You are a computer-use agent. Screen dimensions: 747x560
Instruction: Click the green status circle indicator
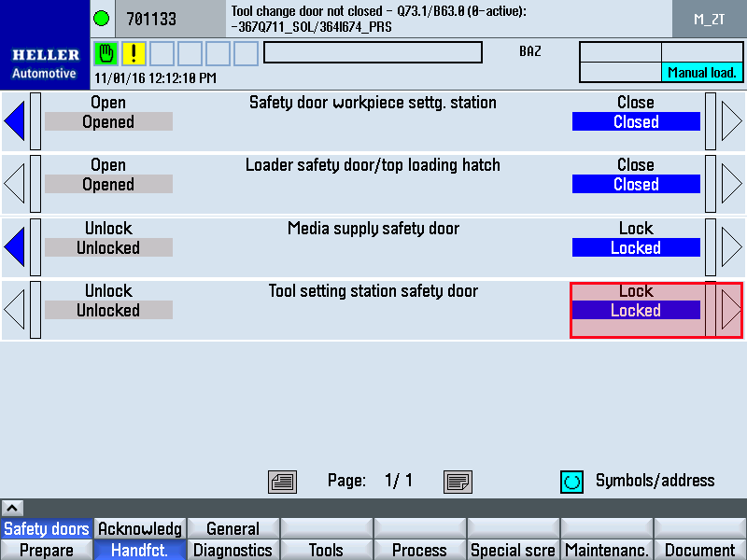(x=102, y=18)
